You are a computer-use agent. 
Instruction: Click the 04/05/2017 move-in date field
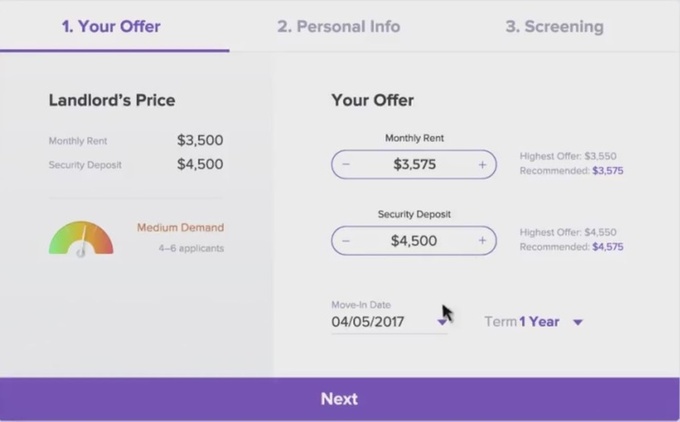pos(389,322)
